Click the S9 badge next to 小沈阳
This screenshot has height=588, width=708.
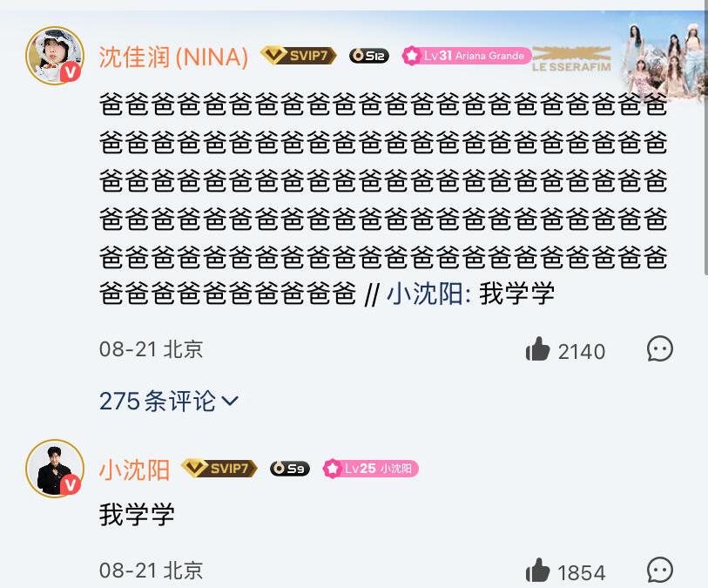coord(289,469)
